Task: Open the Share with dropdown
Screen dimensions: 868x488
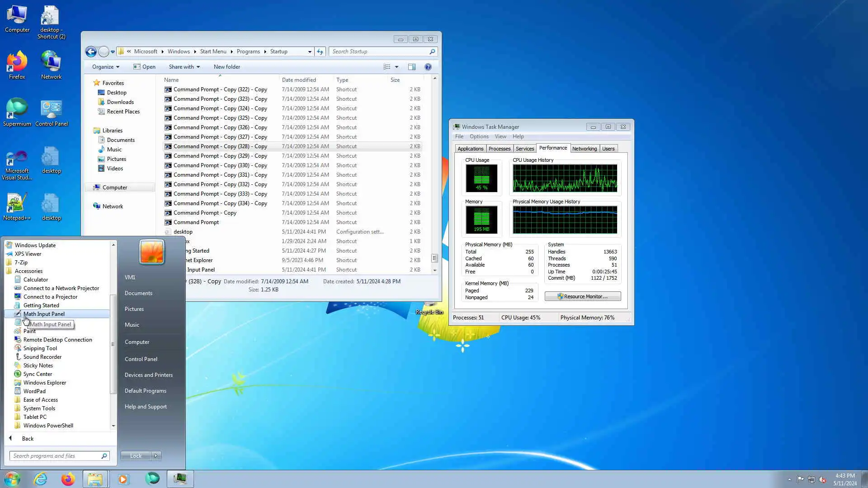Action: pyautogui.click(x=184, y=67)
